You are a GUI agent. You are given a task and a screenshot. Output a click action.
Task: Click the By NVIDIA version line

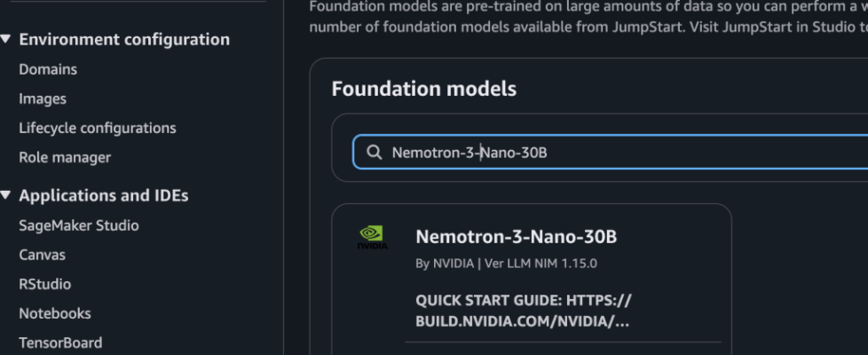click(506, 264)
